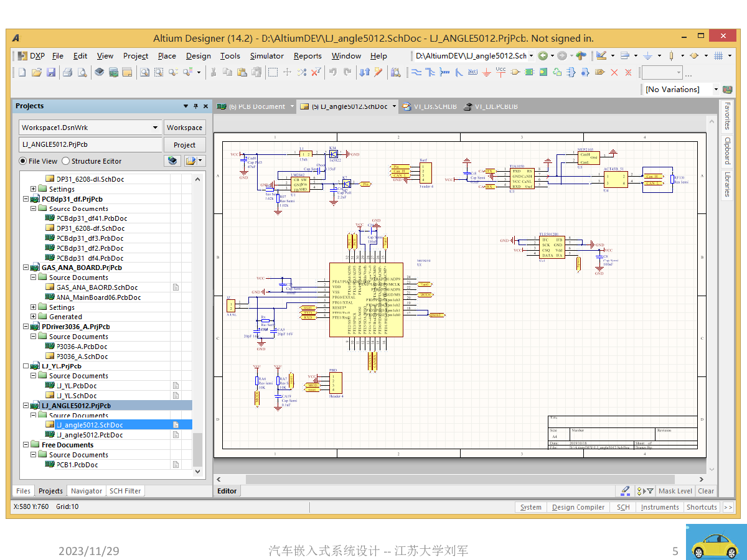Open the Reports menu
747x560 pixels.
tap(308, 56)
